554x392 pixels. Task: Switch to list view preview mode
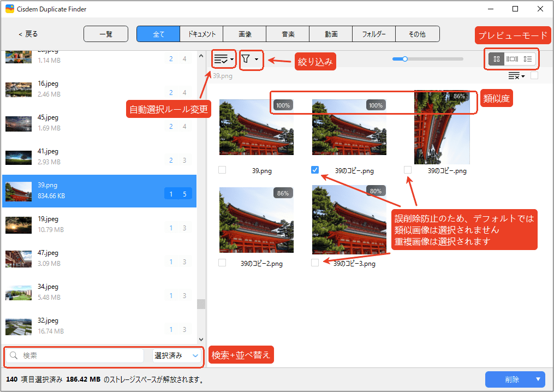(527, 59)
